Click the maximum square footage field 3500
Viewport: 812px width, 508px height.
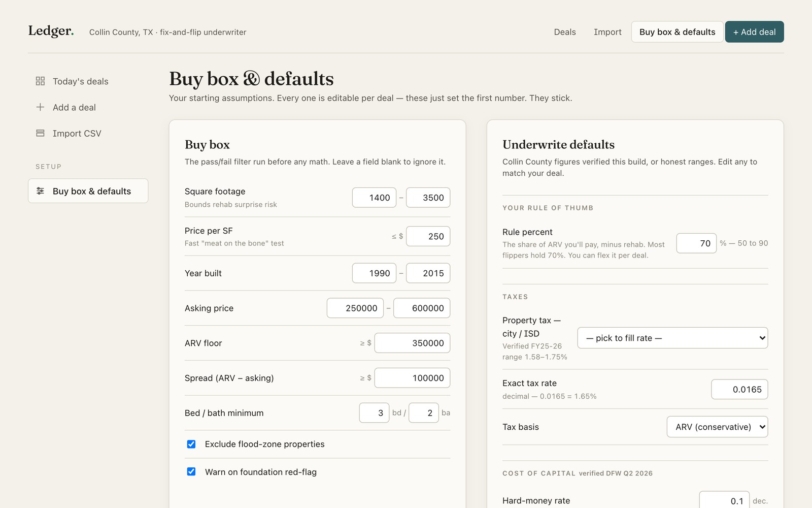(x=428, y=198)
